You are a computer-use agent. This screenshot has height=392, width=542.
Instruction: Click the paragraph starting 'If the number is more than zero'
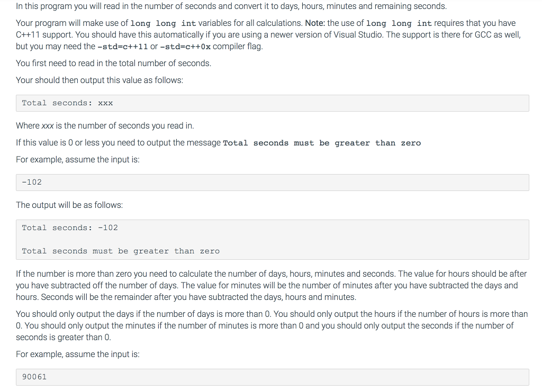(272, 286)
